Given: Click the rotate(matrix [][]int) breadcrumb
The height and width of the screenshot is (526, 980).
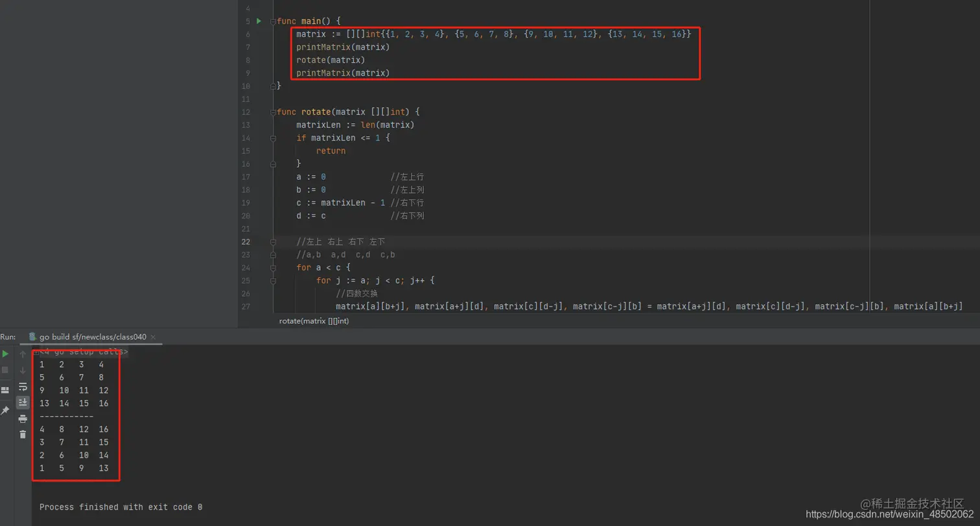Looking at the screenshot, I should coord(314,321).
